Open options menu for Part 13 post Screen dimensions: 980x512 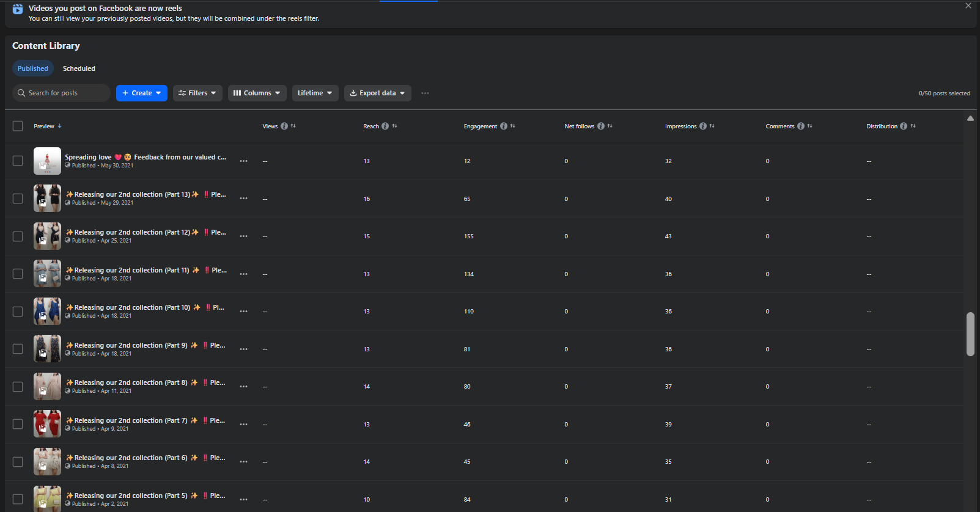[x=244, y=199]
